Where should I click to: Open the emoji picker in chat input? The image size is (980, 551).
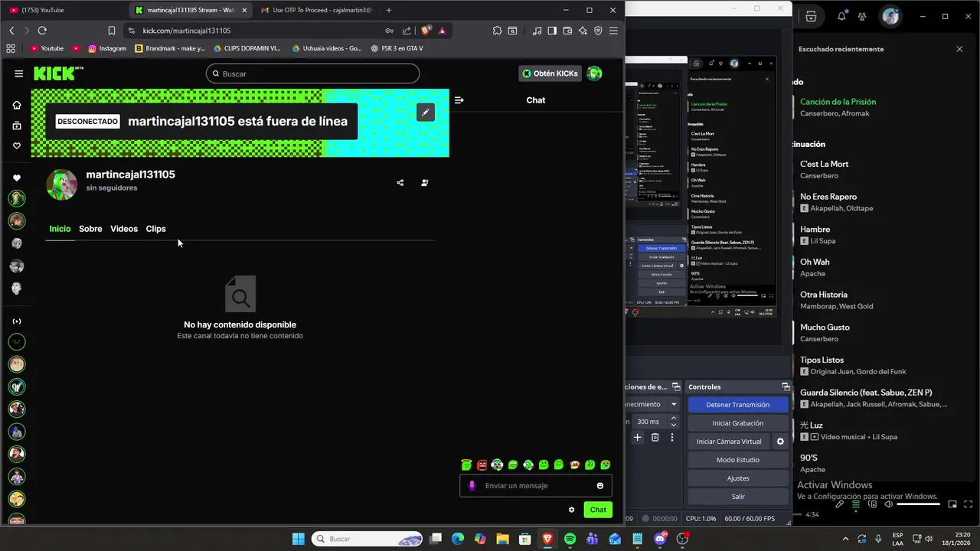[x=600, y=485]
